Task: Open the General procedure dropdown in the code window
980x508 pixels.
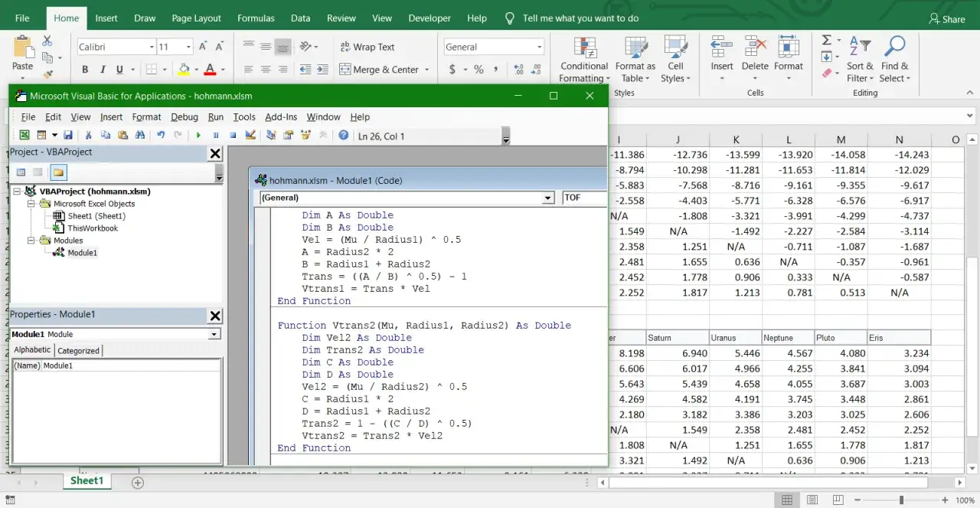Action: click(x=547, y=198)
